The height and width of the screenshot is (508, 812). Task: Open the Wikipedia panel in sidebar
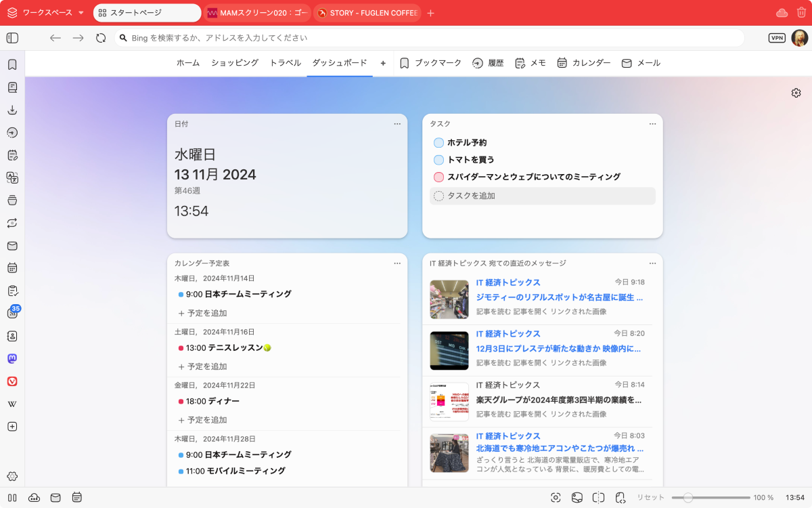click(x=12, y=404)
